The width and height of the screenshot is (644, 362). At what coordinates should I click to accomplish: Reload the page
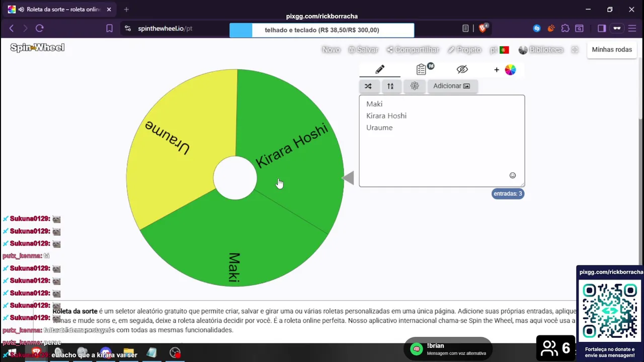pyautogui.click(x=40, y=29)
